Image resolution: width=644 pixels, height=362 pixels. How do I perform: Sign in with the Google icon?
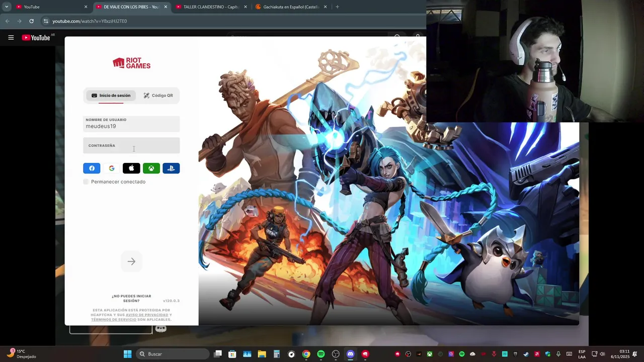(x=112, y=168)
